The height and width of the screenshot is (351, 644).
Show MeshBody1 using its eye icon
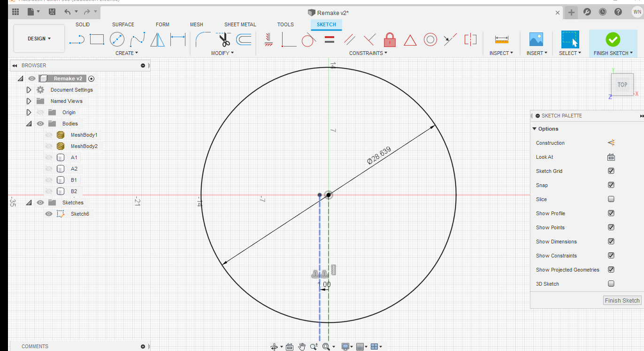48,135
